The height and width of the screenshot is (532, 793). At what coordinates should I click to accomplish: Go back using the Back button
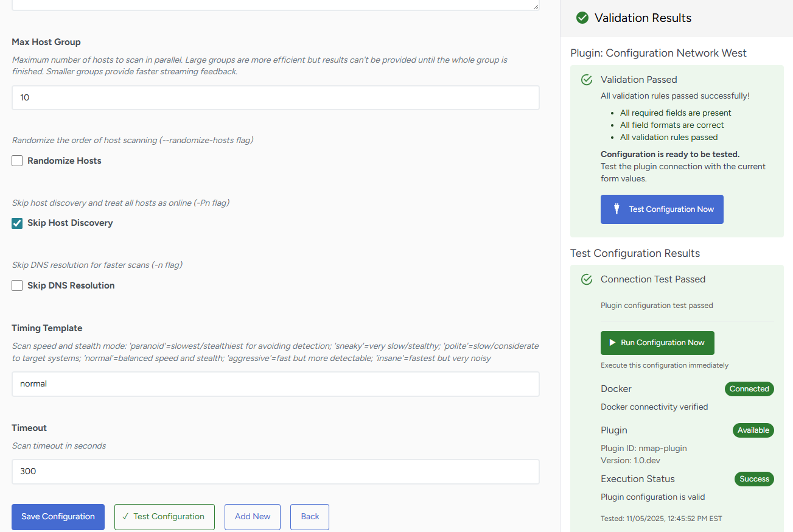pyautogui.click(x=309, y=517)
